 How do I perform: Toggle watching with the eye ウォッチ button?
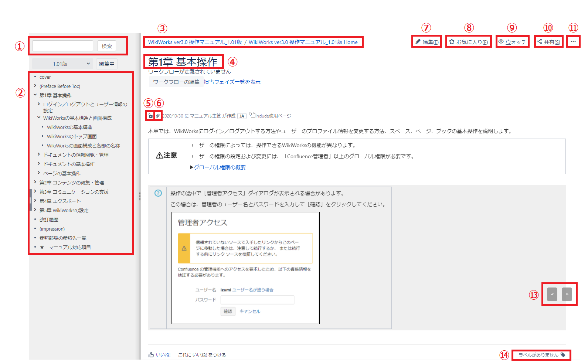(x=512, y=42)
